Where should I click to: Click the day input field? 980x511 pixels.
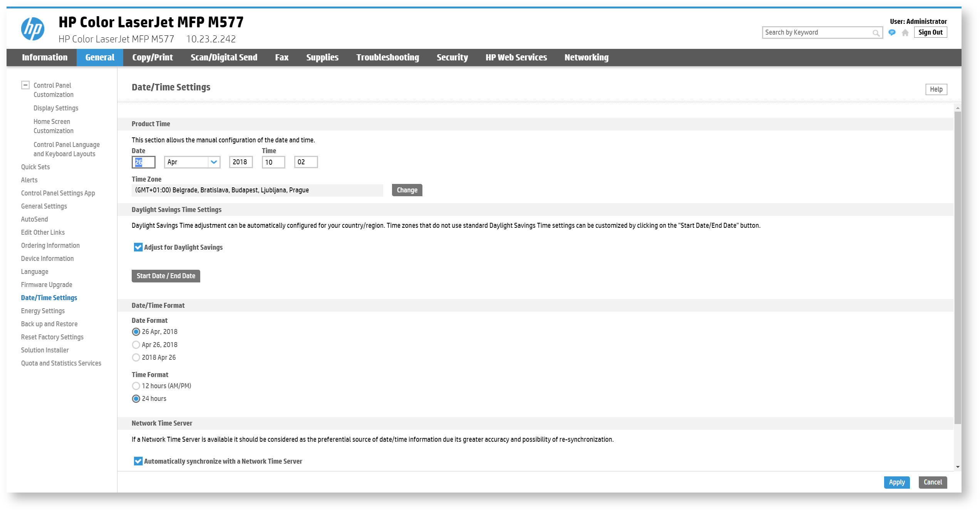click(x=144, y=162)
